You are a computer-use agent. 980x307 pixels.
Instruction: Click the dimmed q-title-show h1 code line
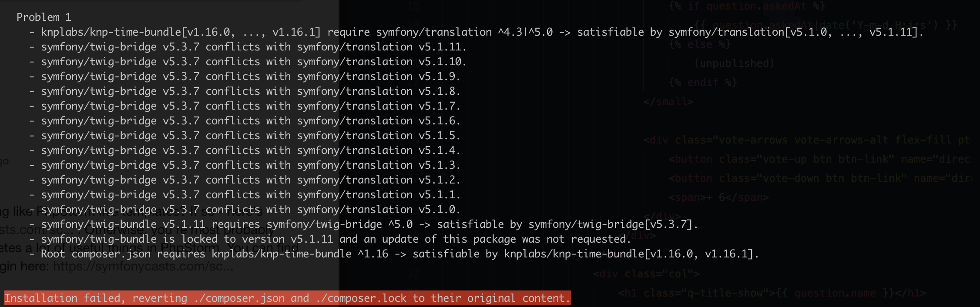coord(772,293)
